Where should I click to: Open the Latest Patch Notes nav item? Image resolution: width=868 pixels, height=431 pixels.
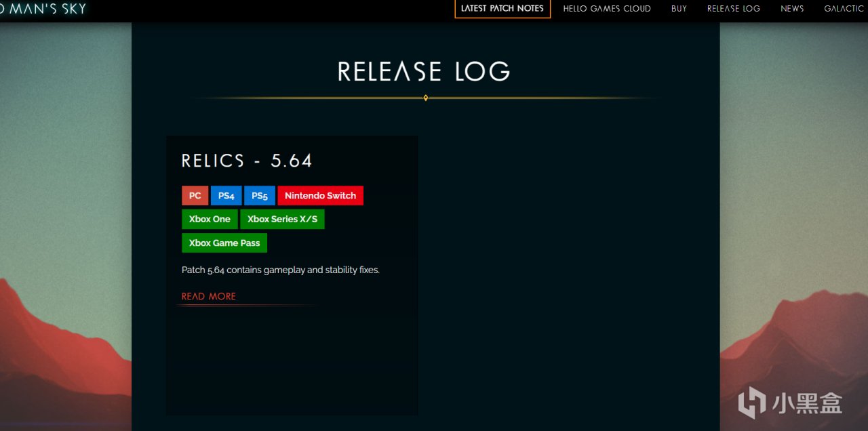tap(502, 9)
